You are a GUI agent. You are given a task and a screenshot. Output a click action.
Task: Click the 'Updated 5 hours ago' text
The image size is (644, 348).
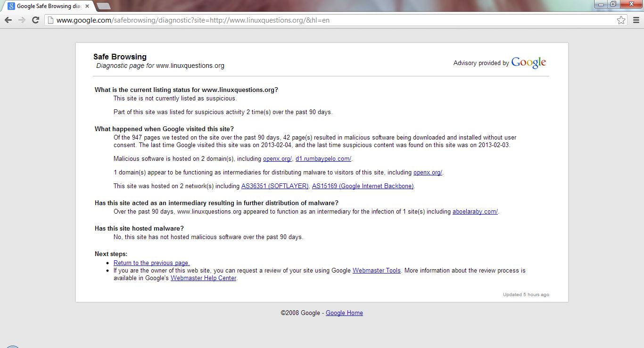[526, 295]
